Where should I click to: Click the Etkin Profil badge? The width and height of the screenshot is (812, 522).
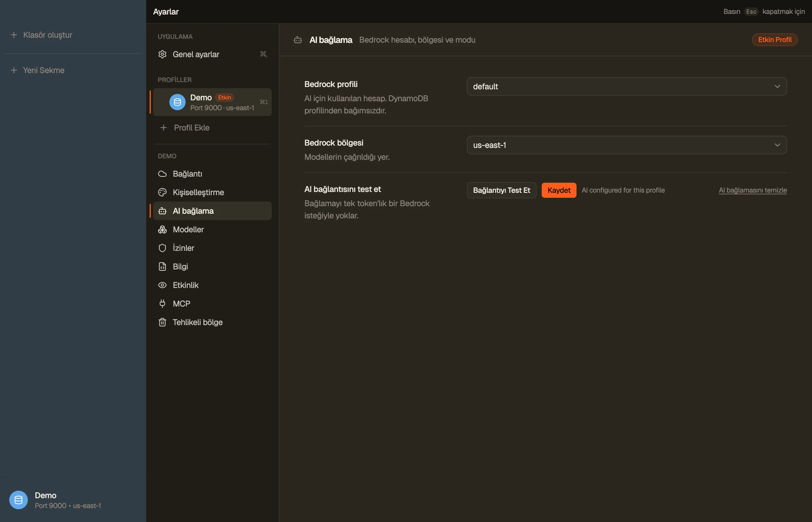(x=775, y=40)
